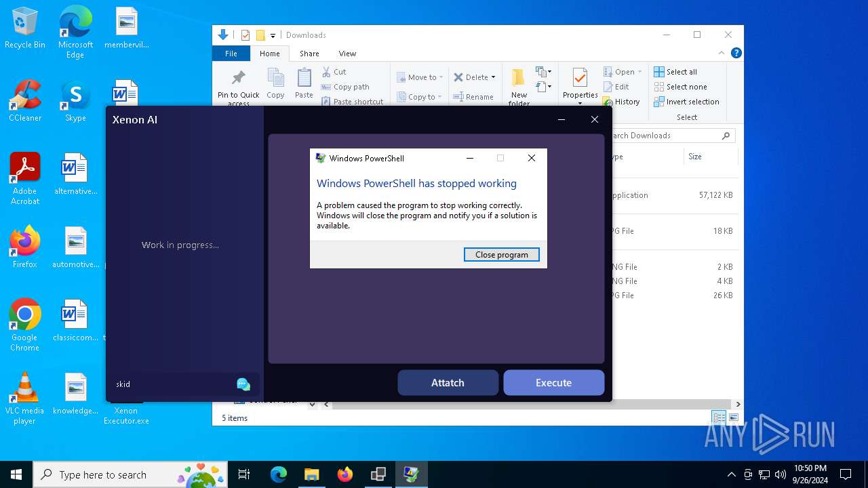This screenshot has width=868, height=488.
Task: Click the Copy icon in Explorer ribbon
Action: click(x=275, y=83)
